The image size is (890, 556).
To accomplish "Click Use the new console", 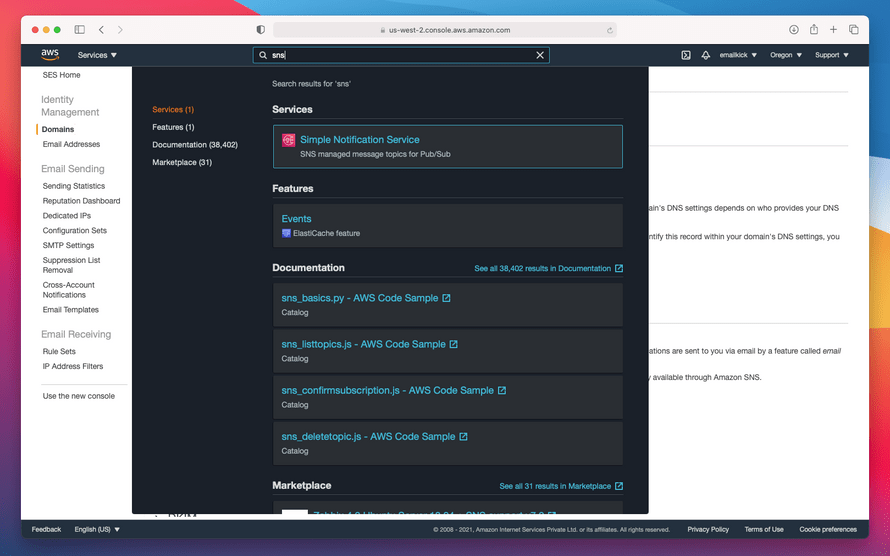I will tap(78, 396).
